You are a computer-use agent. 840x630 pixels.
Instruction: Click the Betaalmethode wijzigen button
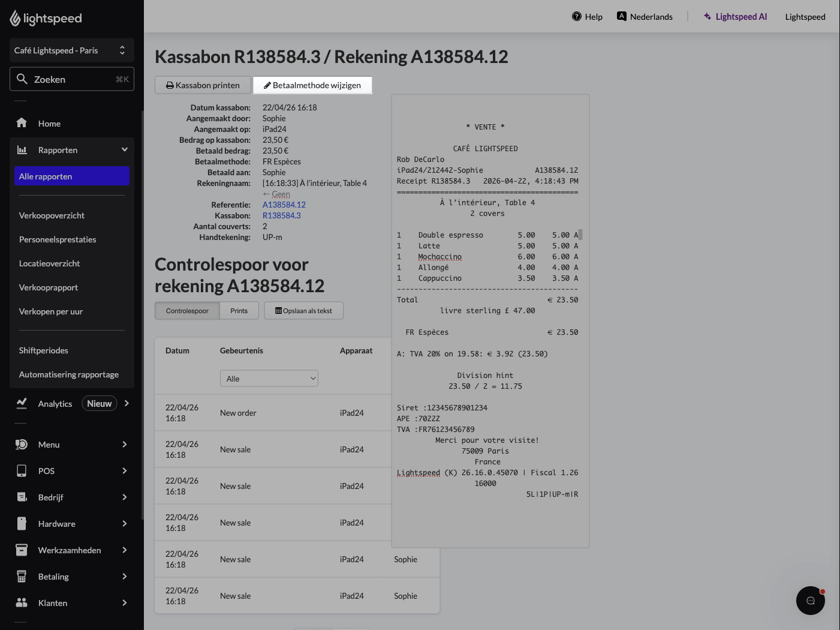[312, 85]
